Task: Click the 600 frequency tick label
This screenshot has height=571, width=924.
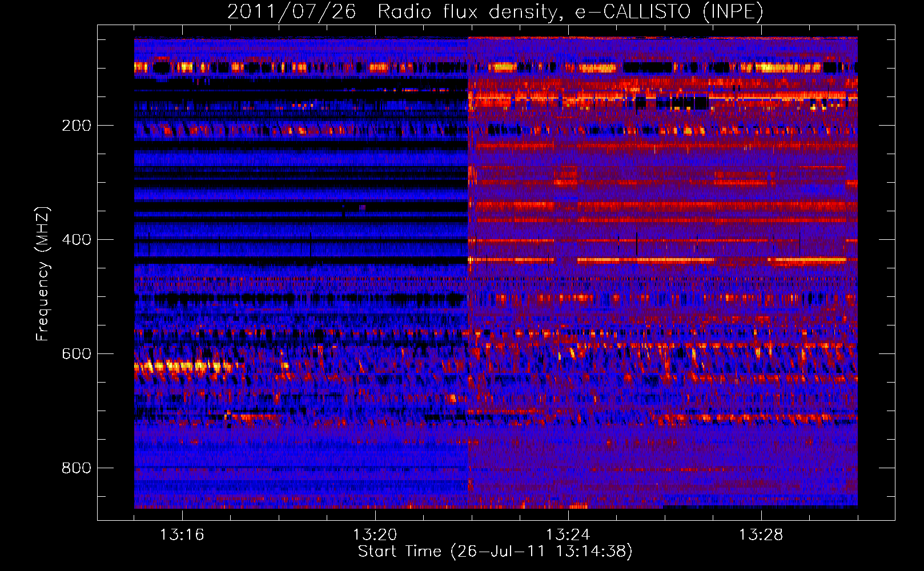Action: 77,354
